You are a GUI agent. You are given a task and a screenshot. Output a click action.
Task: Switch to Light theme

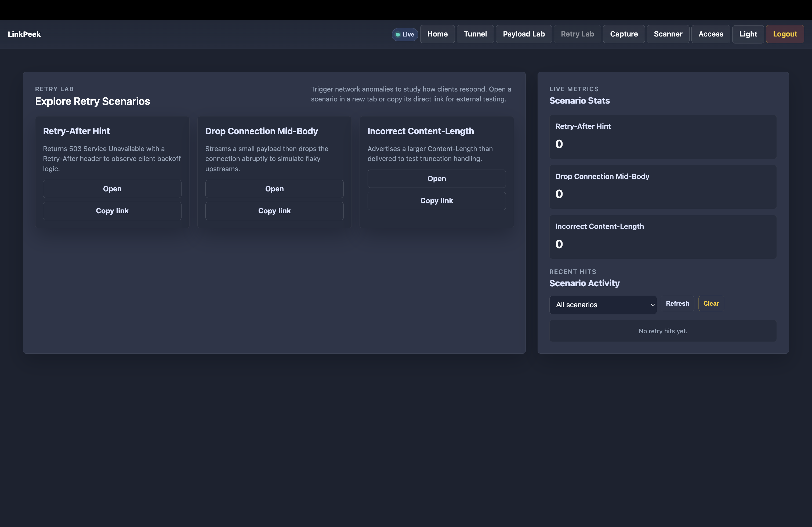click(x=748, y=34)
